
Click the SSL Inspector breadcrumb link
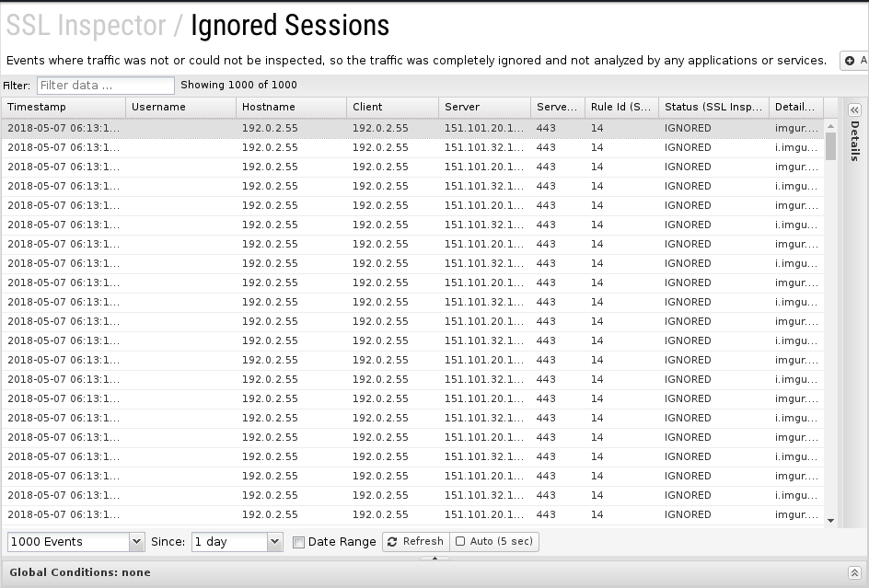[85, 25]
